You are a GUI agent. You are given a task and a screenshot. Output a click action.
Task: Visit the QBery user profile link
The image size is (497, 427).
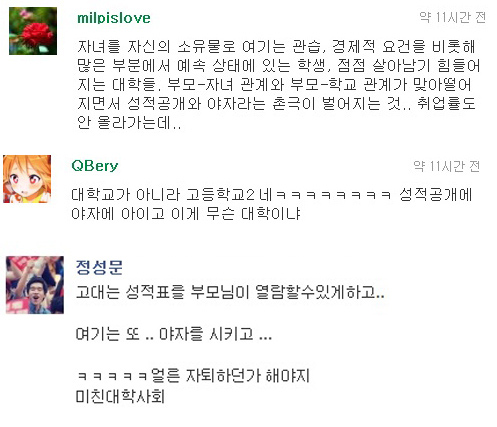(95, 166)
